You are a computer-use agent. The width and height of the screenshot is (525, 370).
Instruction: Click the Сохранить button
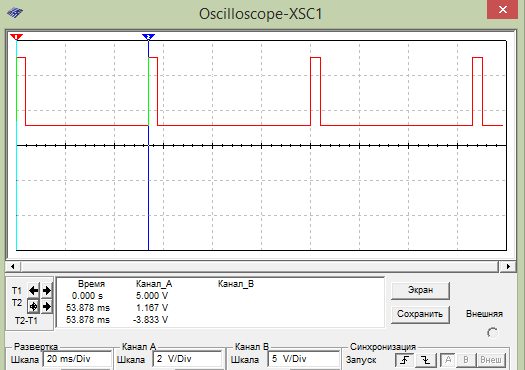pyautogui.click(x=420, y=314)
